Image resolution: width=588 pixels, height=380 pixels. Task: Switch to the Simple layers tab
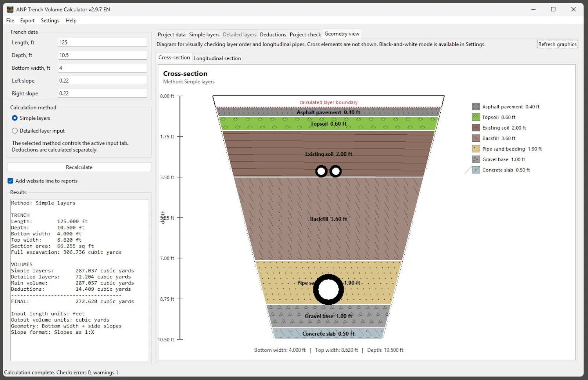[204, 35]
